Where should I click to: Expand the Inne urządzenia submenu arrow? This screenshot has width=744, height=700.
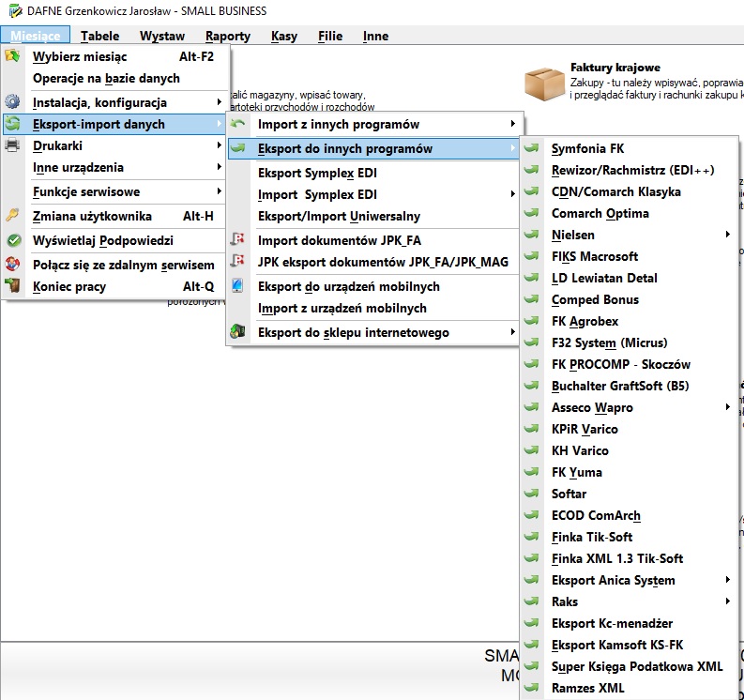click(219, 167)
